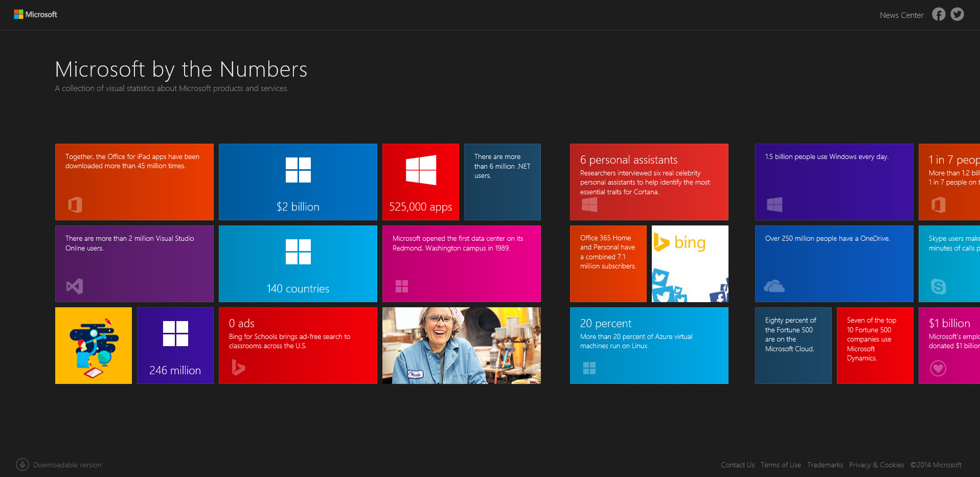This screenshot has width=980, height=477.
Task: Click Windows icon on 20 percent tile
Action: point(589,368)
